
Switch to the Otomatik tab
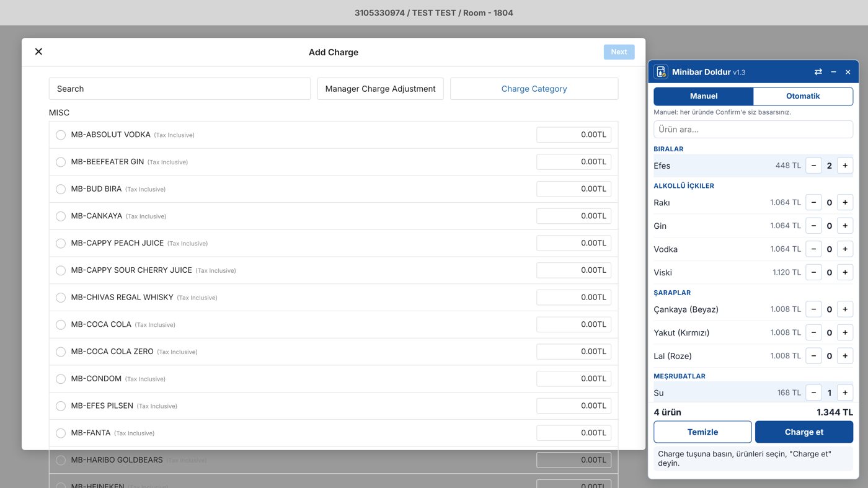point(803,96)
